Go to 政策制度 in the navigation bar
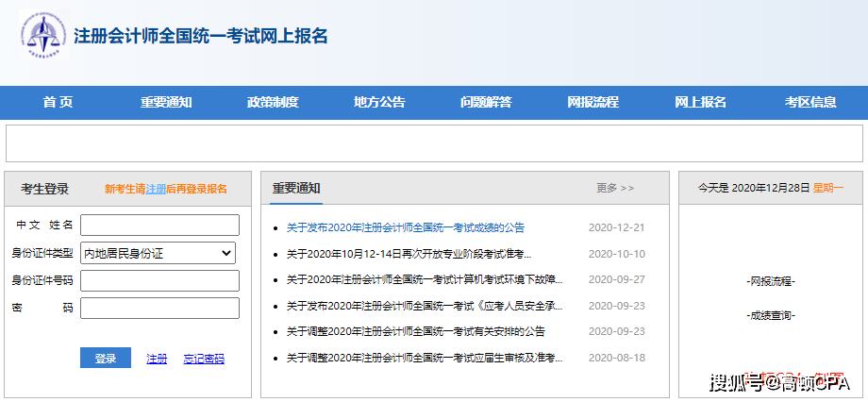The height and width of the screenshot is (402, 868). click(273, 103)
